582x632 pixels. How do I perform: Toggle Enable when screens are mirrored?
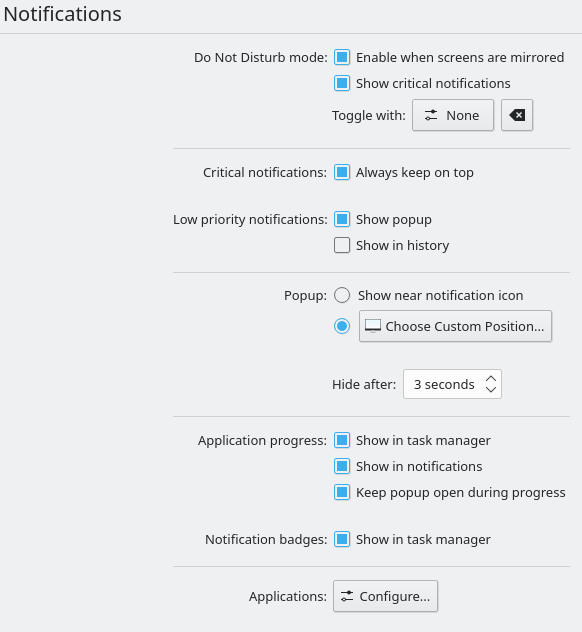(342, 57)
